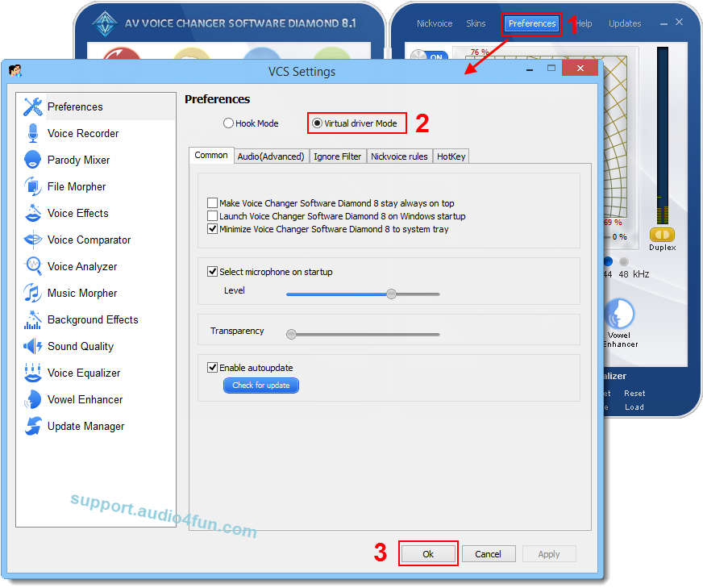The width and height of the screenshot is (703, 588).
Task: Select Update Manager entry
Action: tap(85, 426)
